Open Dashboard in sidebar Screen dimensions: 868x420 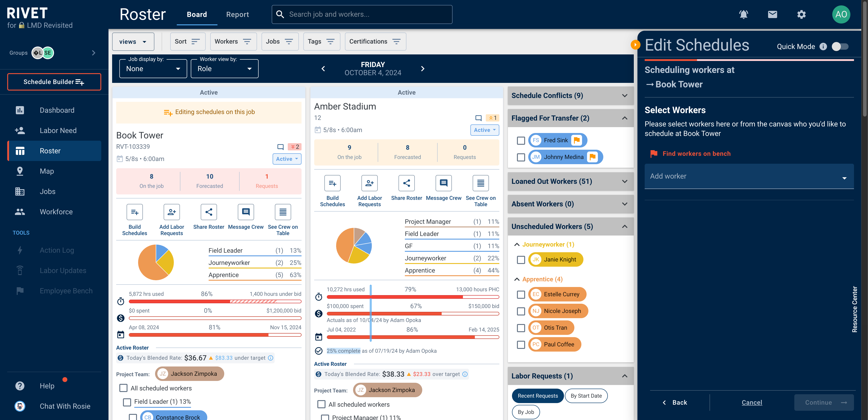coord(54,110)
